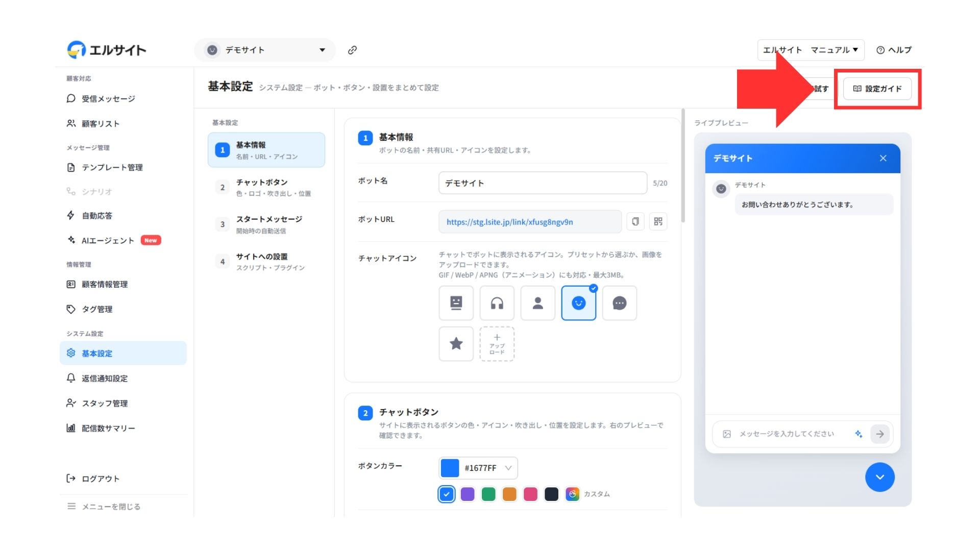Choose the purple button color swatch
This screenshot has width=980, height=551.
pyautogui.click(x=468, y=494)
